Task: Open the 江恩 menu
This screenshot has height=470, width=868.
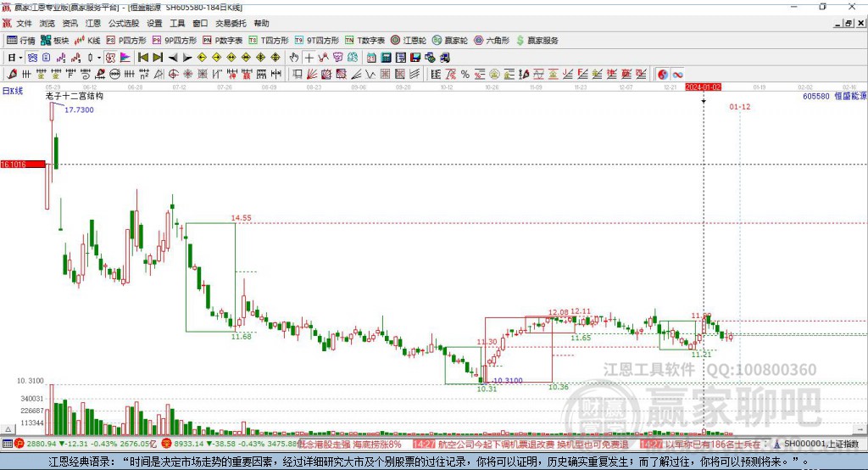Action: pos(93,23)
